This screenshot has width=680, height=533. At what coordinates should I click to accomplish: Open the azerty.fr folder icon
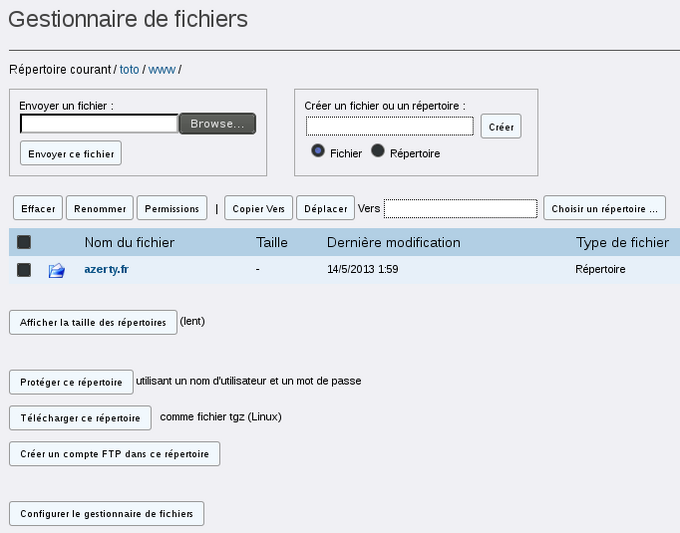[x=57, y=270]
